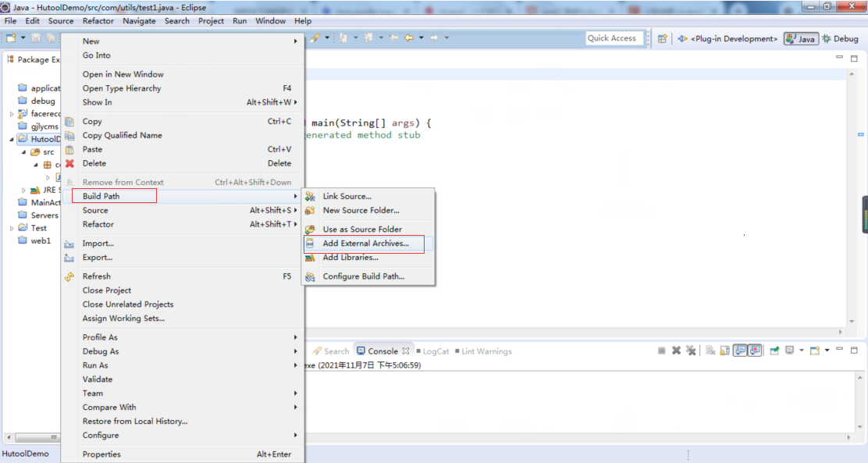Click Delete in the context menu
Viewport: 868px width, 463px height.
pyautogui.click(x=183, y=163)
